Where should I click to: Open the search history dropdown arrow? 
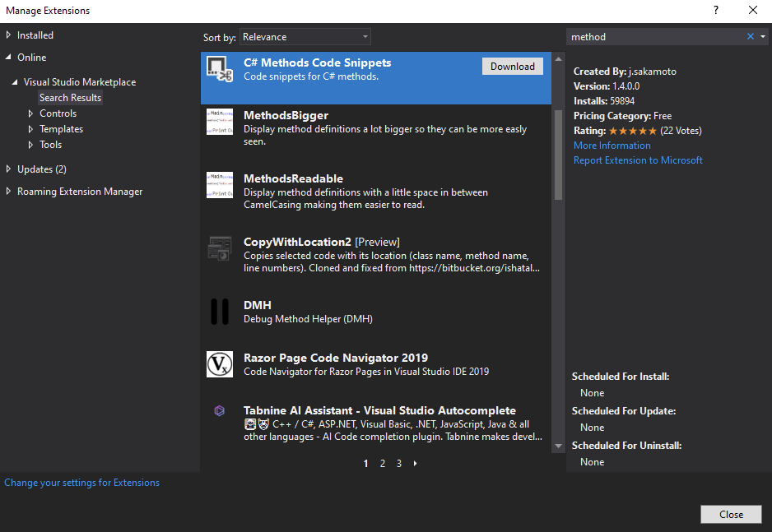(x=763, y=36)
